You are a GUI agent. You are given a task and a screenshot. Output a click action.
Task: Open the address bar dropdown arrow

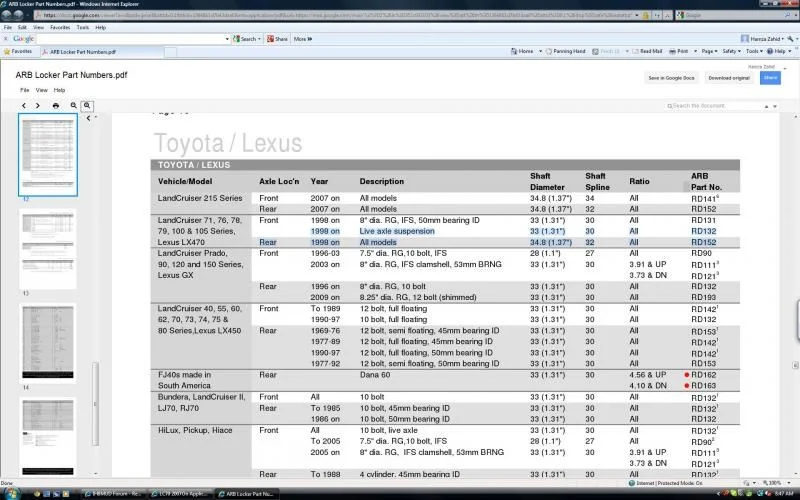637,15
